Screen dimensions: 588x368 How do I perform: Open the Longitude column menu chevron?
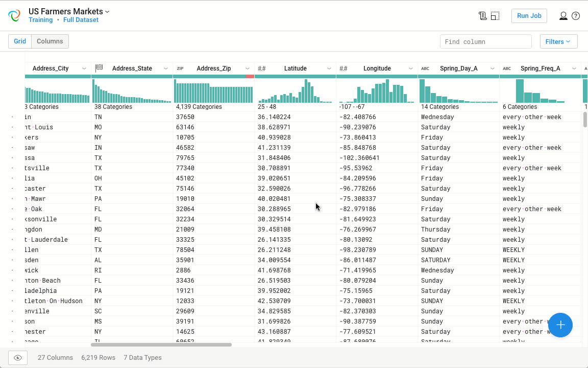click(410, 68)
